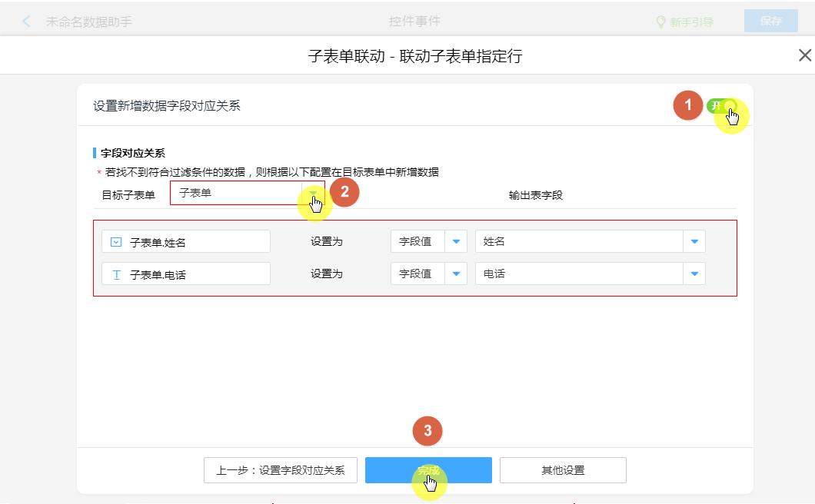Close the 子表单联动 dialog with X
This screenshot has width=815, height=504.
[804, 55]
